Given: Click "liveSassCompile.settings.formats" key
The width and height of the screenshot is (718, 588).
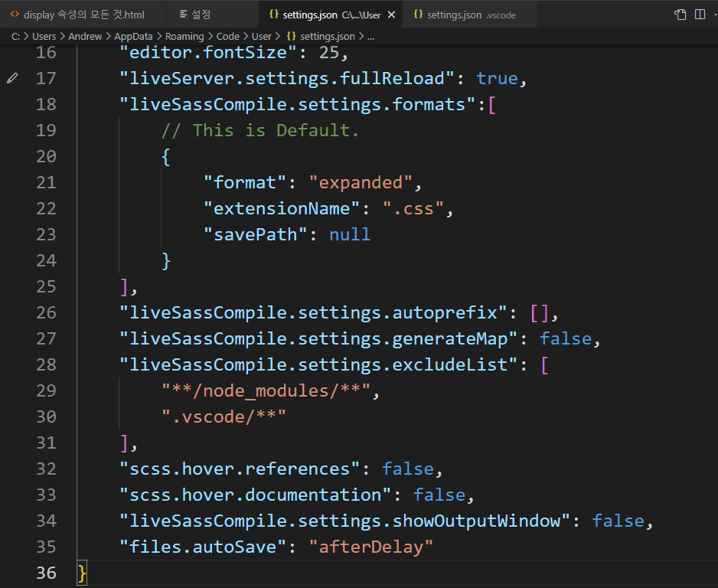Looking at the screenshot, I should tap(297, 104).
